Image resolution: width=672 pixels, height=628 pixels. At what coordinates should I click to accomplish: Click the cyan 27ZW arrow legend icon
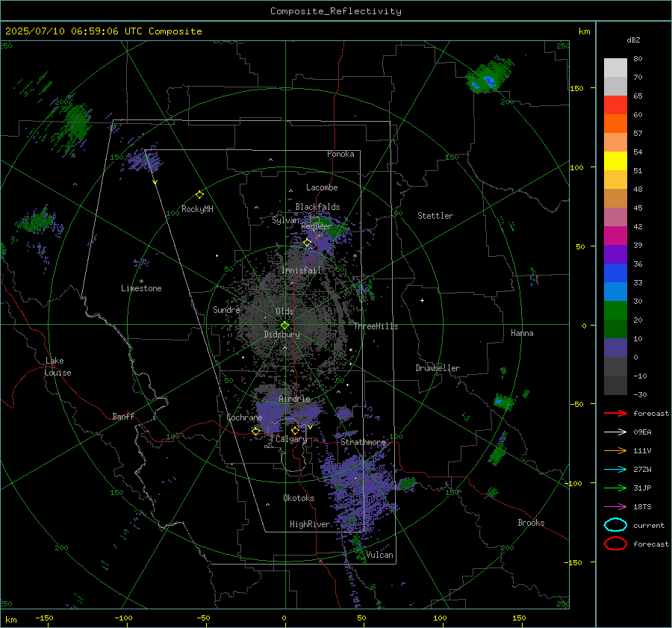615,470
